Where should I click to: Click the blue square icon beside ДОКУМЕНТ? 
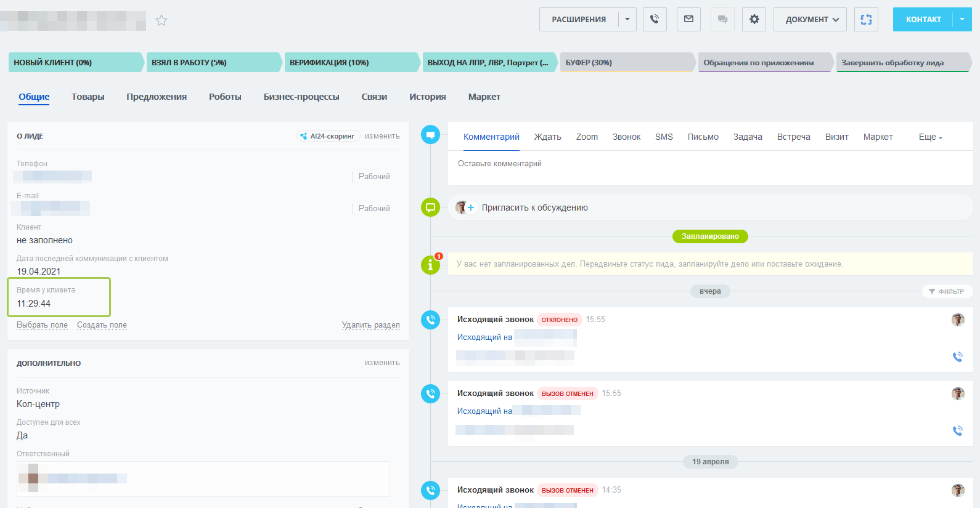click(866, 20)
